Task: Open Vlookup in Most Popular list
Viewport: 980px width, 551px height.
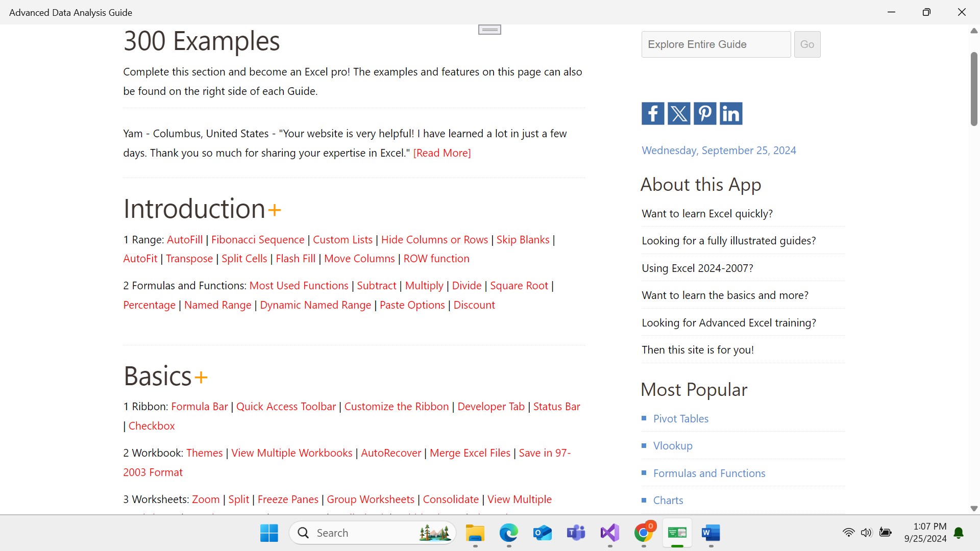Action: click(x=672, y=446)
